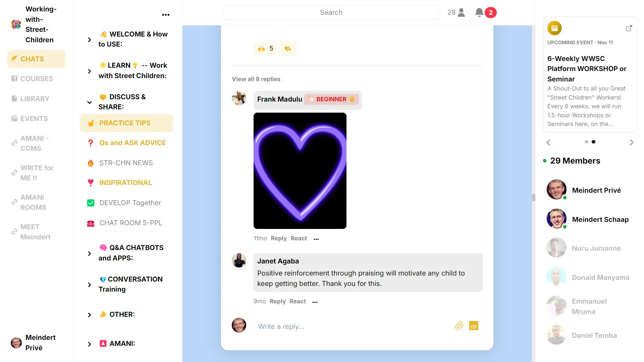Click the add reaction emoji icon
The height and width of the screenshot is (362, 644).
pos(288,49)
